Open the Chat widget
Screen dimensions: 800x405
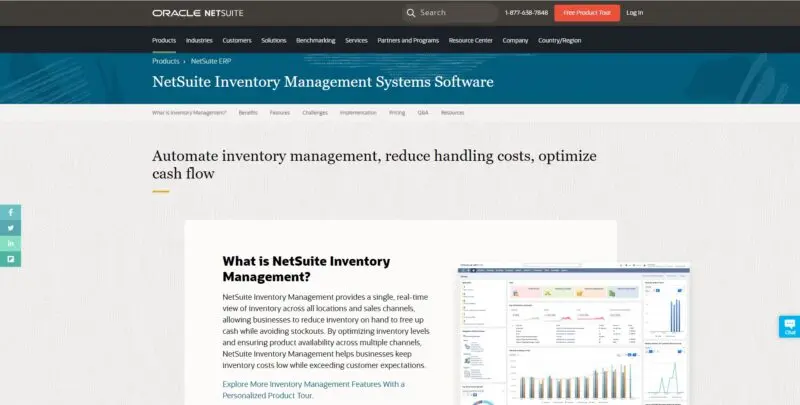pos(789,326)
